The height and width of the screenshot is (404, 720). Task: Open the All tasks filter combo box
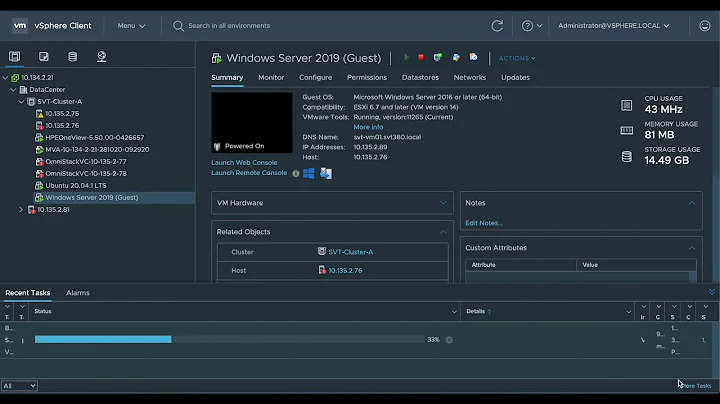click(x=19, y=386)
